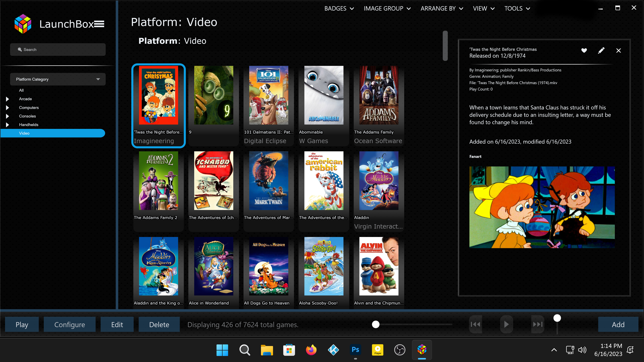
Task: Select The Addams Family cover
Action: point(379,95)
